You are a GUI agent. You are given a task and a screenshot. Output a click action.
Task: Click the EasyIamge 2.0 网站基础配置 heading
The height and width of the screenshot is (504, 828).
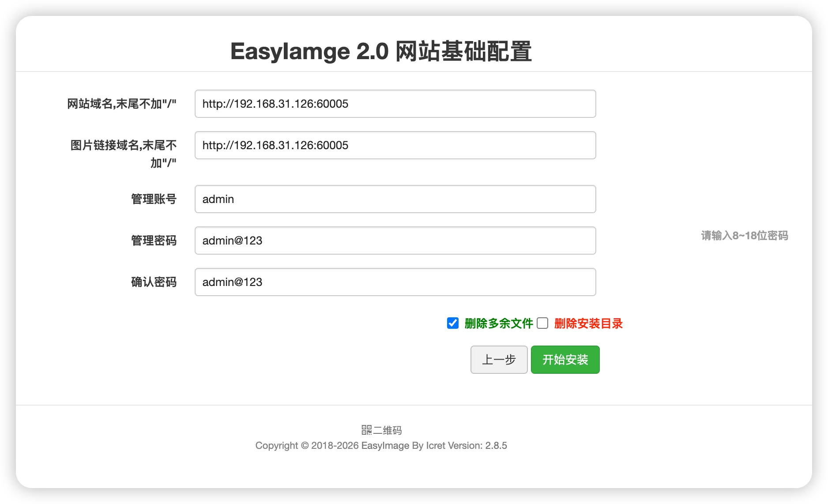tap(381, 51)
